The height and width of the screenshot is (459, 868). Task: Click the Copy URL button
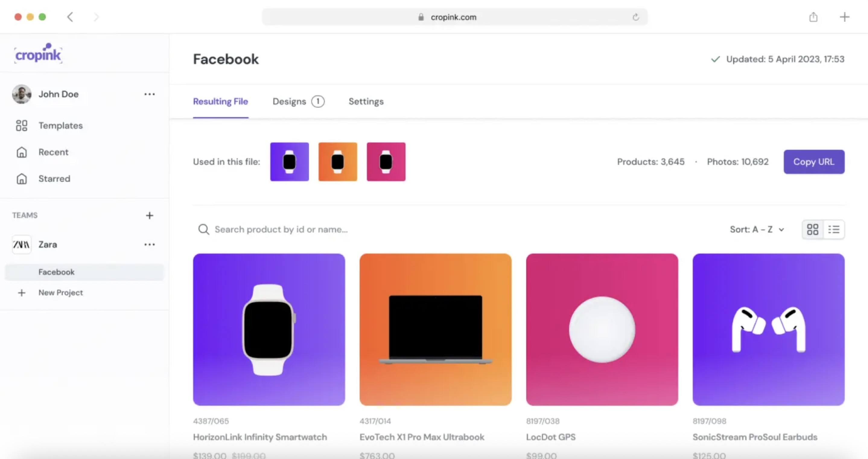pos(814,162)
